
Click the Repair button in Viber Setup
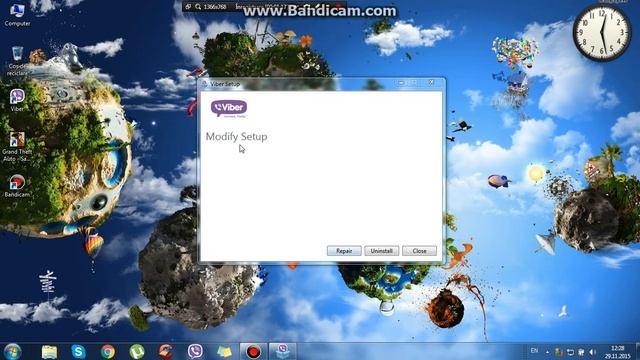344,251
